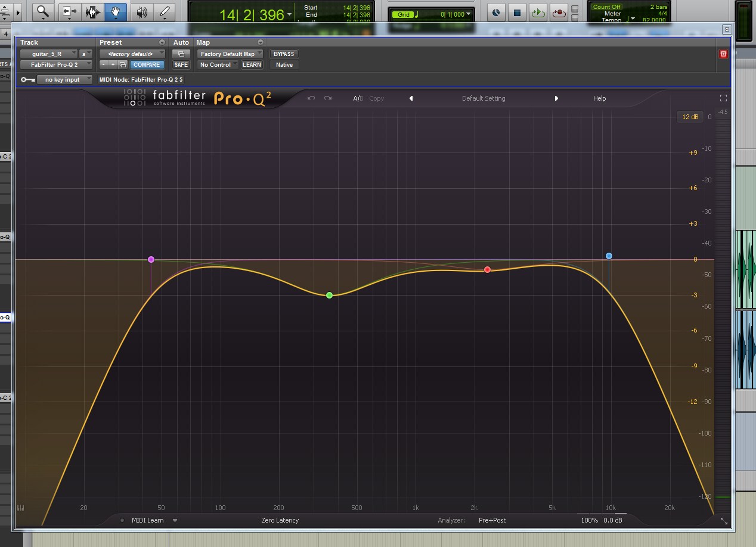The width and height of the screenshot is (756, 547).
Task: Select the blue high-cut EQ band node
Action: (609, 256)
